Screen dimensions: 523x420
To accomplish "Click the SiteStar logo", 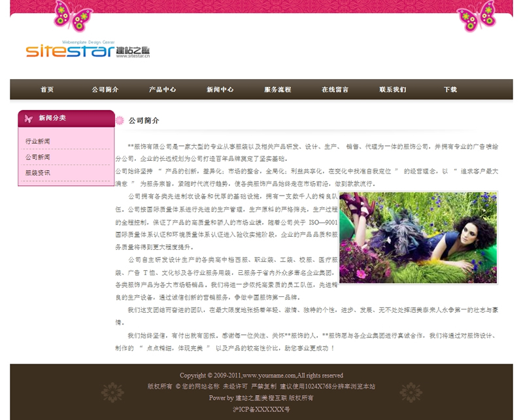I will pos(88,50).
